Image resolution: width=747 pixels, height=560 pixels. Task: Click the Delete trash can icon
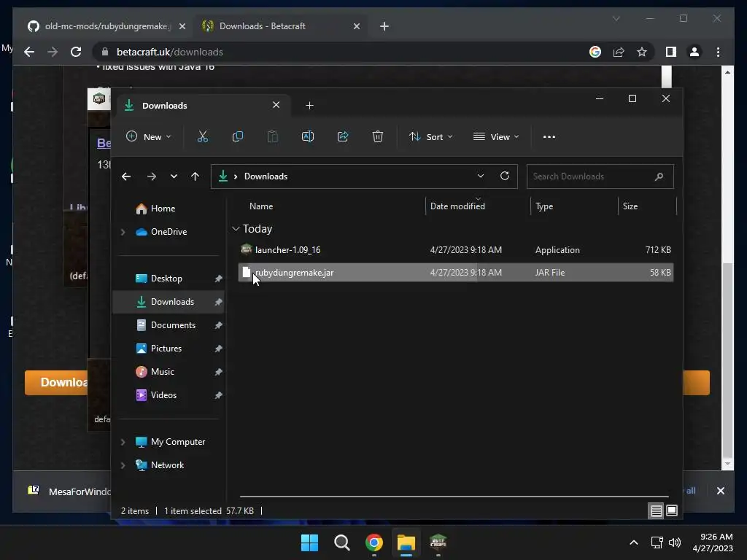point(378,136)
